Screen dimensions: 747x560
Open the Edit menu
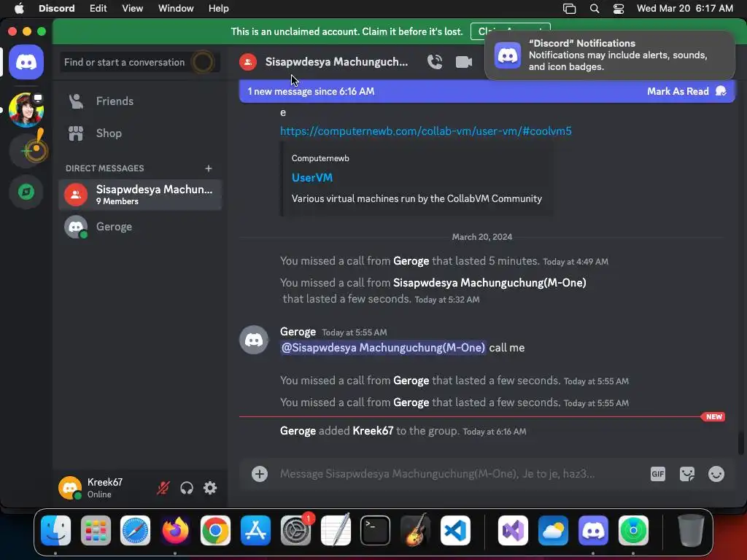tap(98, 9)
